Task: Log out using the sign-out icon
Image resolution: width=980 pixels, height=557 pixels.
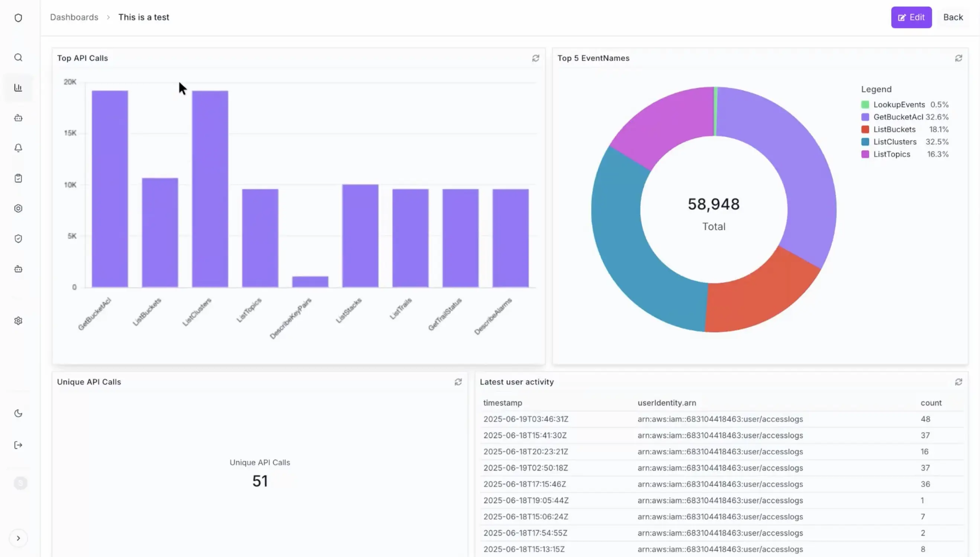Action: coord(18,445)
